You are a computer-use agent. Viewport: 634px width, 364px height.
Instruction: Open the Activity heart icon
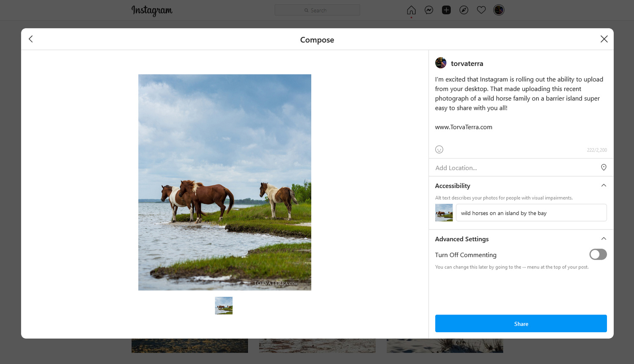[x=481, y=10]
